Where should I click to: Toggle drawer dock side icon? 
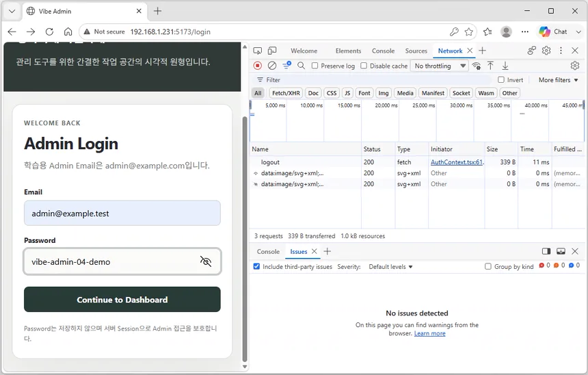(x=546, y=251)
